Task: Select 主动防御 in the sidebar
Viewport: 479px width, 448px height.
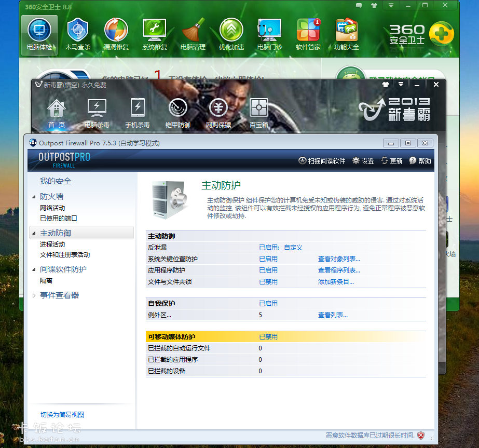Action: click(x=56, y=233)
